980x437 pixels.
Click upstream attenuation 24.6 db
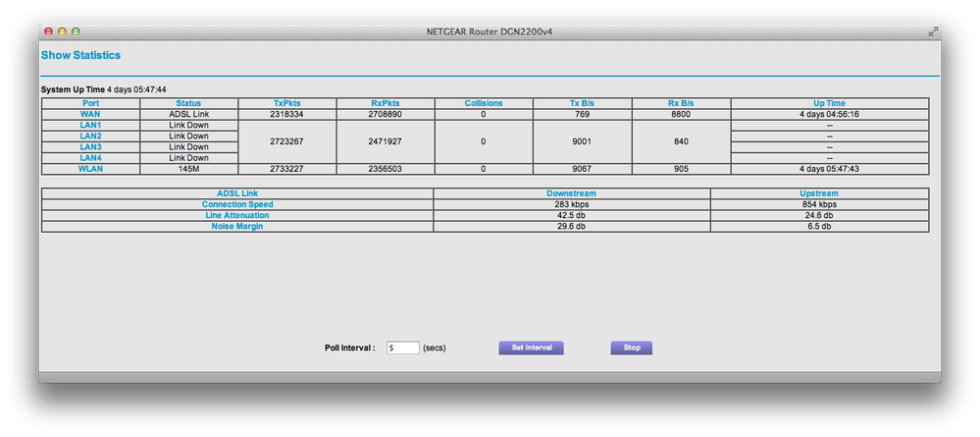(x=819, y=215)
